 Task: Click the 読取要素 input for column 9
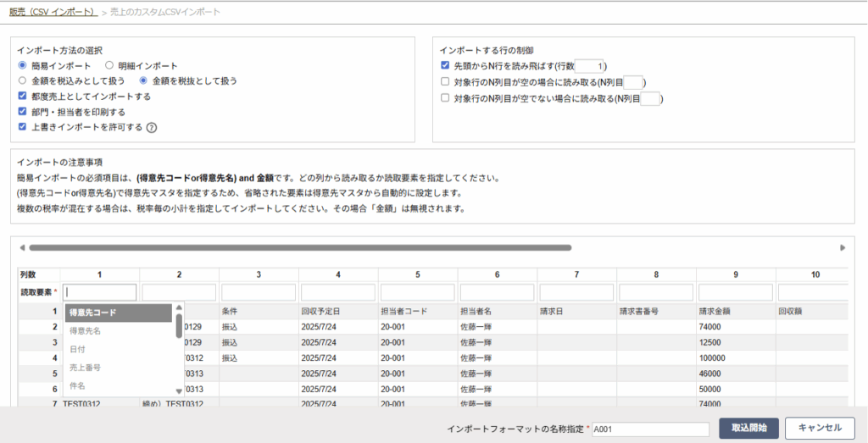(735, 292)
